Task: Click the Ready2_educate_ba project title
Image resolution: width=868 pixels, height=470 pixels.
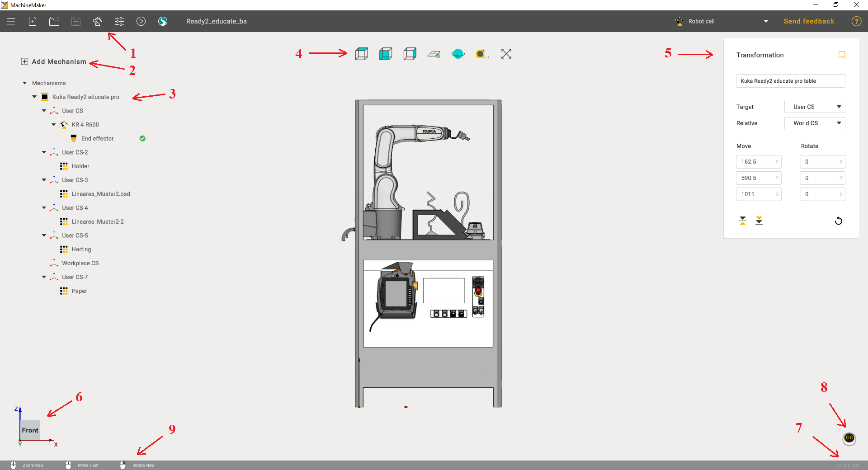Action: (x=217, y=21)
